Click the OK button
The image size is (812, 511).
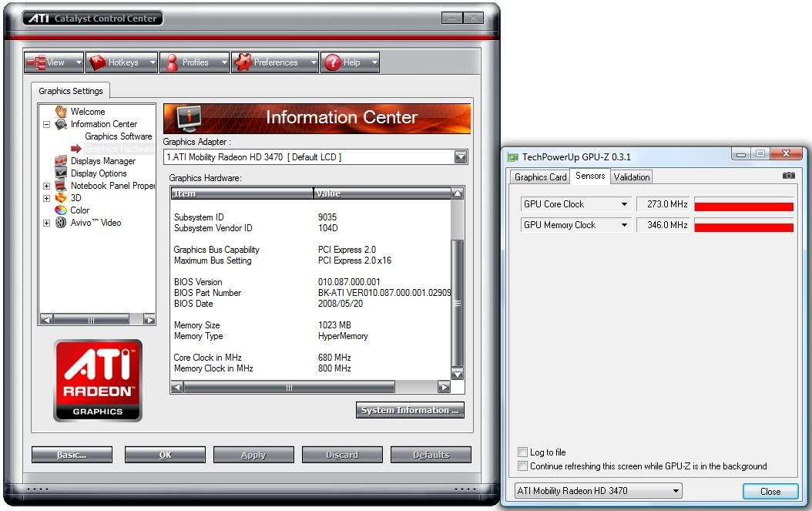tap(165, 455)
